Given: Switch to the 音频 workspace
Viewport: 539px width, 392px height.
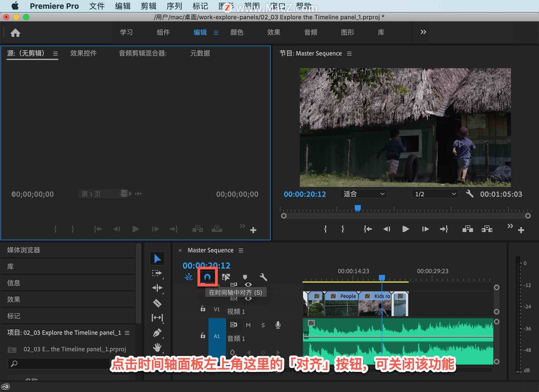Looking at the screenshot, I should coord(310,32).
